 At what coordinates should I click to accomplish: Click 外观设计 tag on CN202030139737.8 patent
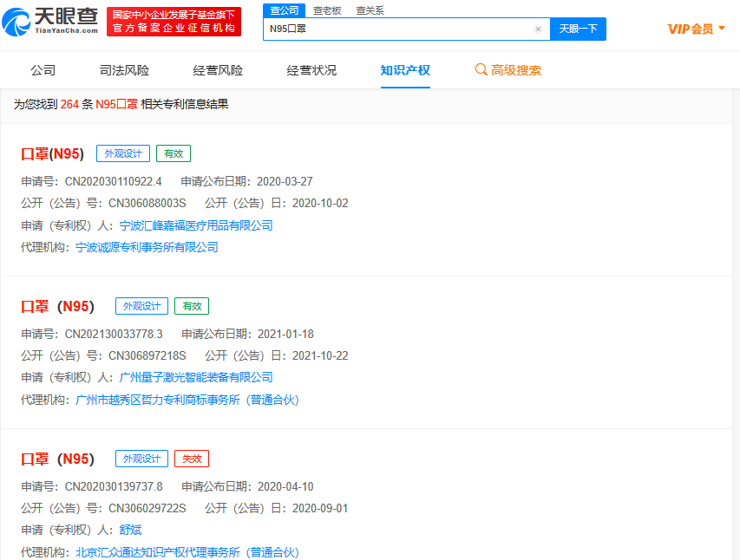click(x=141, y=459)
